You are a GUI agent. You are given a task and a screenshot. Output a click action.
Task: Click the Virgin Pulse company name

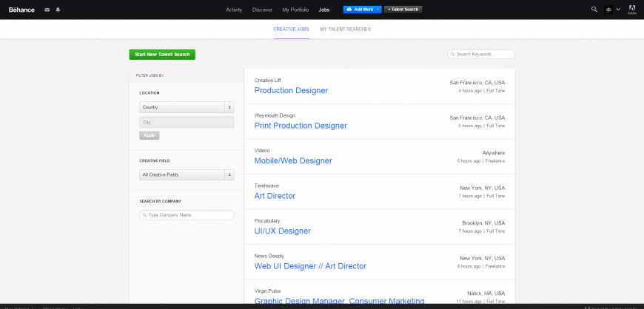pyautogui.click(x=268, y=291)
